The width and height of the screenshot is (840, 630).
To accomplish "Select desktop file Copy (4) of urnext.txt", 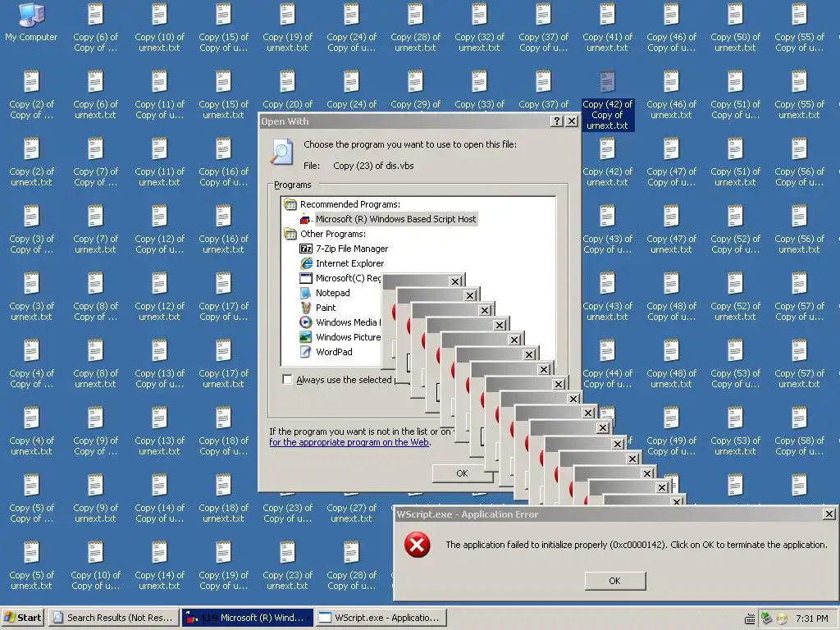I will coord(31,431).
